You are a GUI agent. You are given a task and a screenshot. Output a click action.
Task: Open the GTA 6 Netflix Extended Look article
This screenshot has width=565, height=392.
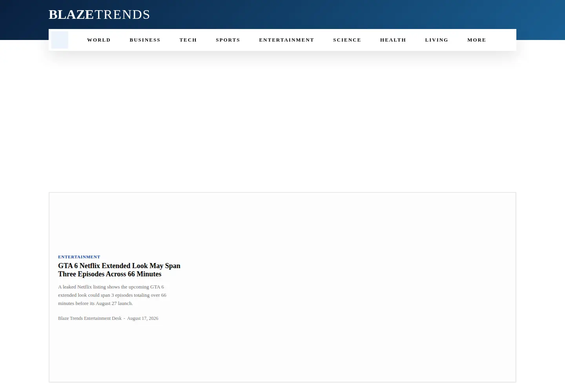(x=119, y=270)
